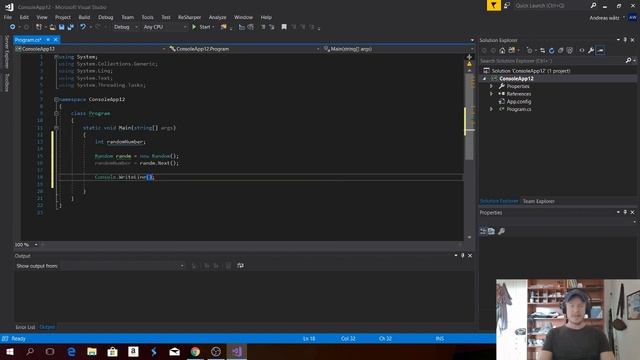
Task: Open Analyze menu
Action: tap(217, 17)
